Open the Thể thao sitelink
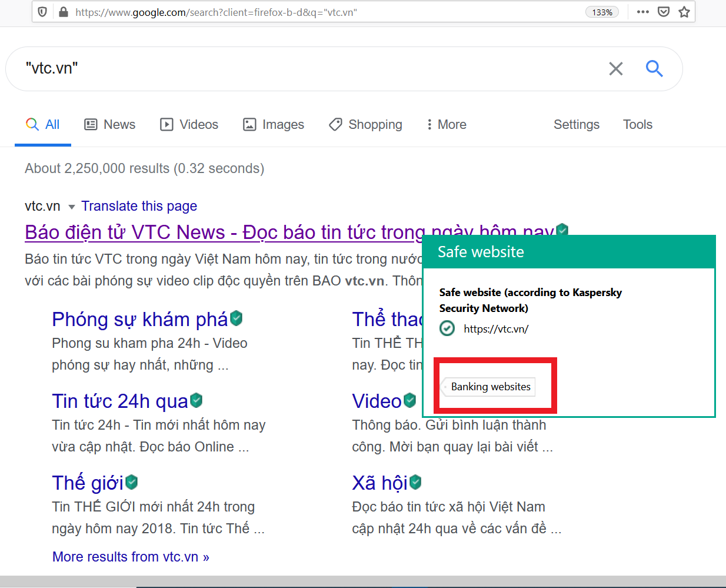The height and width of the screenshot is (588, 726). click(x=387, y=319)
